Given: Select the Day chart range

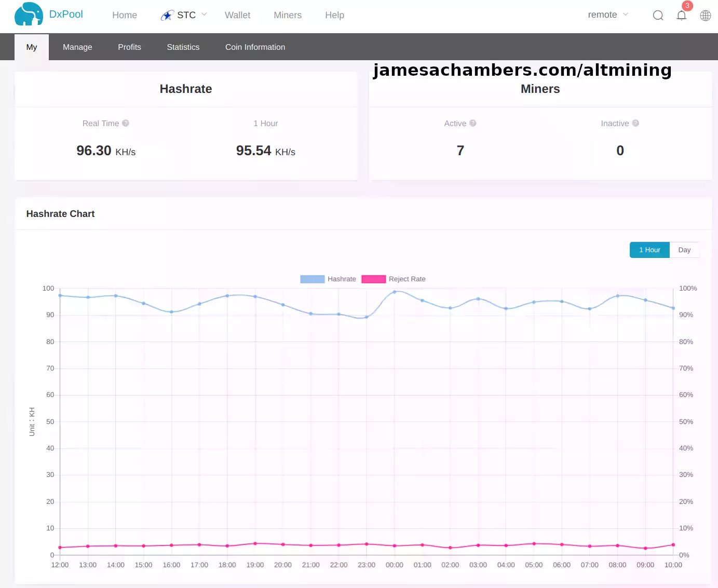Looking at the screenshot, I should point(684,250).
